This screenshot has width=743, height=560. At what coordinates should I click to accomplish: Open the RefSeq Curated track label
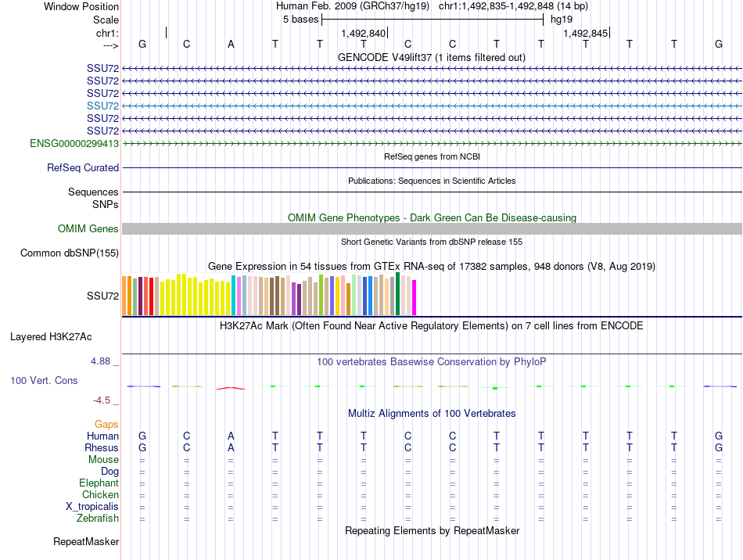tap(83, 167)
